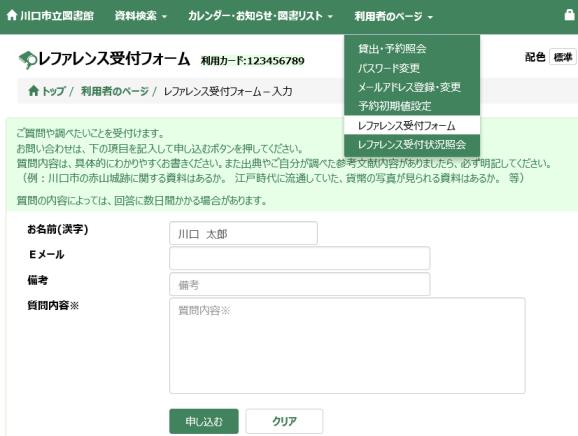
Task: Click the home icon in the breadcrumb
Action: point(34,91)
